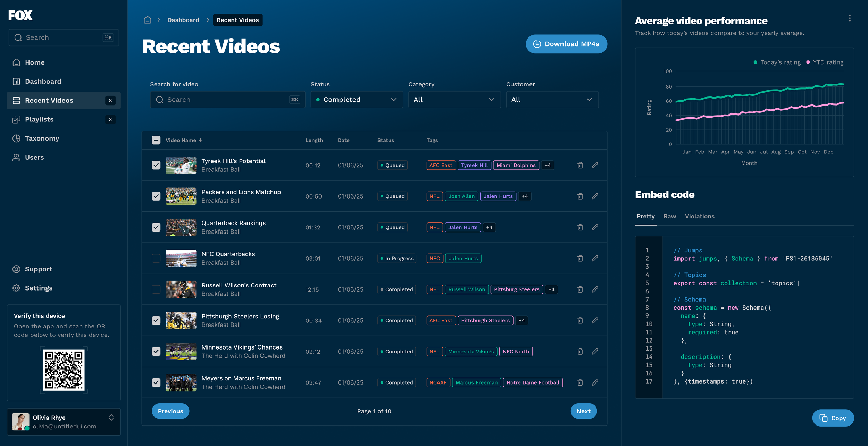Click the FOX logo
This screenshot has width=868, height=446.
tap(20, 15)
